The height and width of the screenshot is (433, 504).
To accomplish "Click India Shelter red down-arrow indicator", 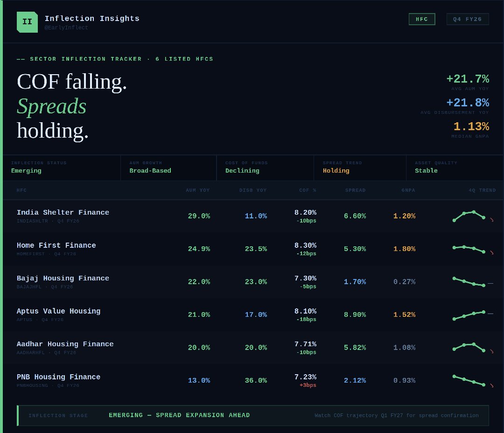I will [x=491, y=220].
